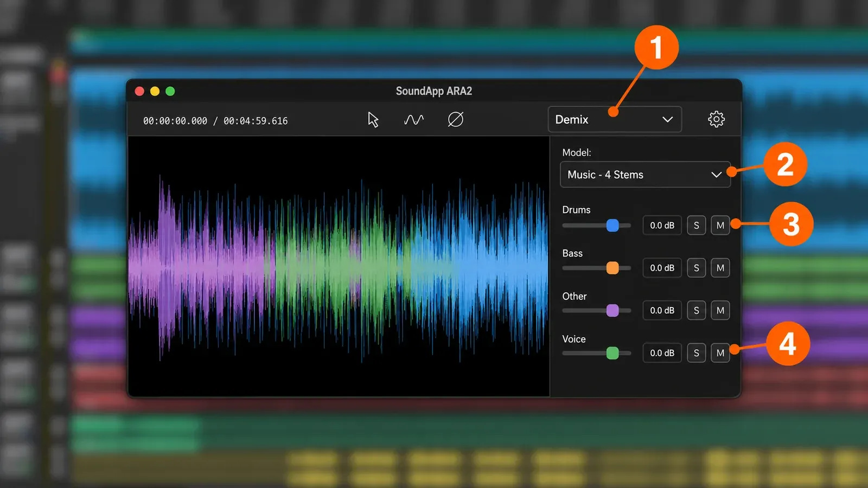Solo the Voice stem

[x=697, y=353]
